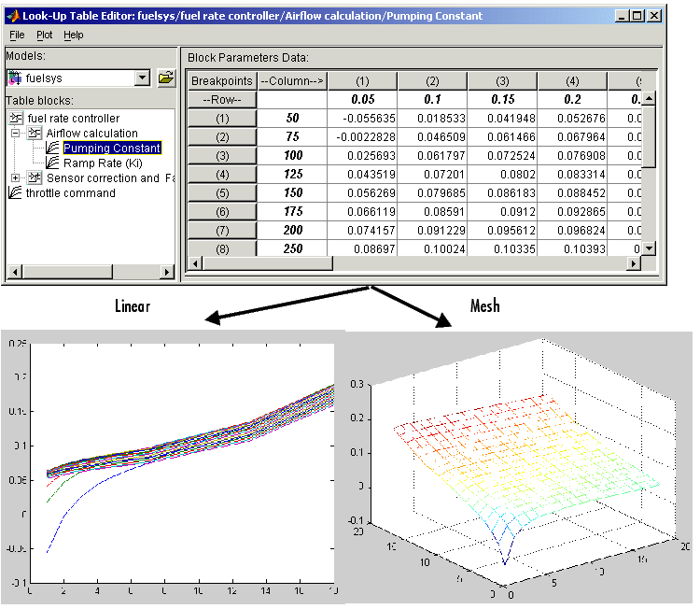Select row header (2)
The height and width of the screenshot is (609, 700).
coord(222,137)
